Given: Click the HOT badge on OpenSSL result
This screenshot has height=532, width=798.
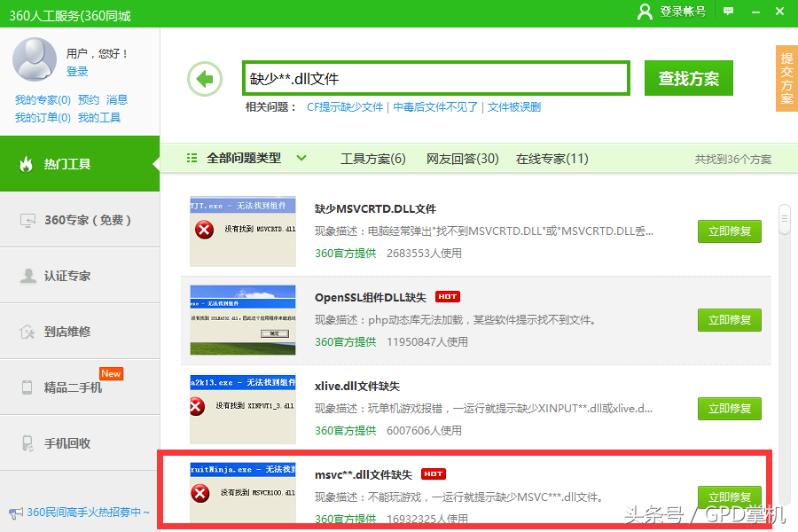Looking at the screenshot, I should [x=448, y=296].
